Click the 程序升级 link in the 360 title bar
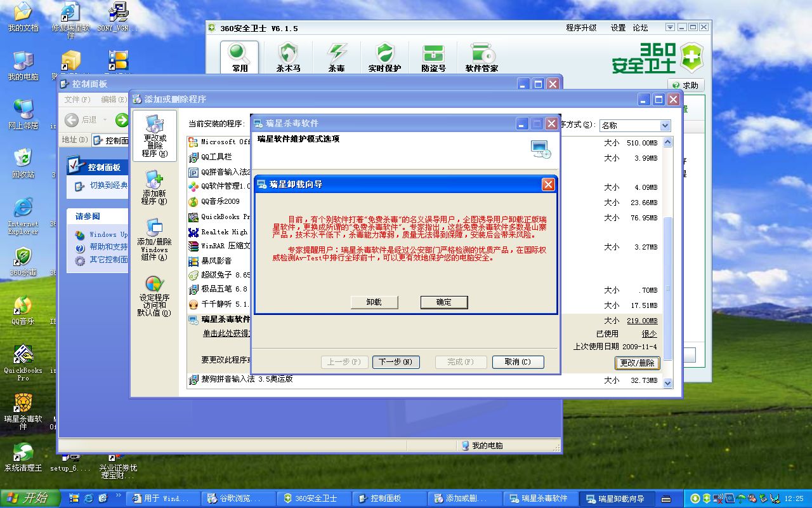The width and height of the screenshot is (812, 508). (x=581, y=28)
